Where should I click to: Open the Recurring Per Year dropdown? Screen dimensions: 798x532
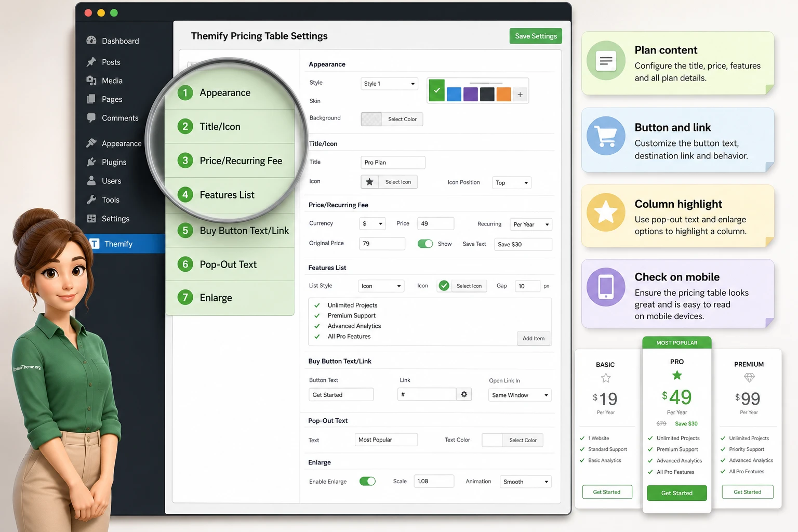point(531,224)
